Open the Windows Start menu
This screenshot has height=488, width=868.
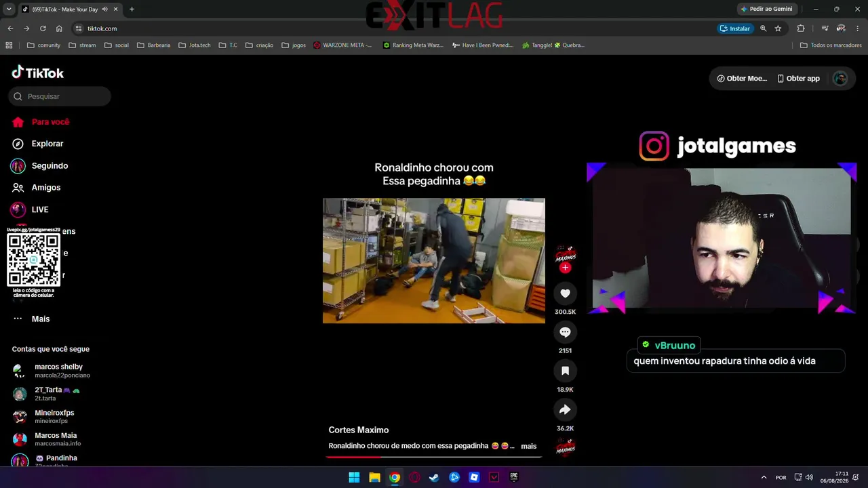click(354, 477)
